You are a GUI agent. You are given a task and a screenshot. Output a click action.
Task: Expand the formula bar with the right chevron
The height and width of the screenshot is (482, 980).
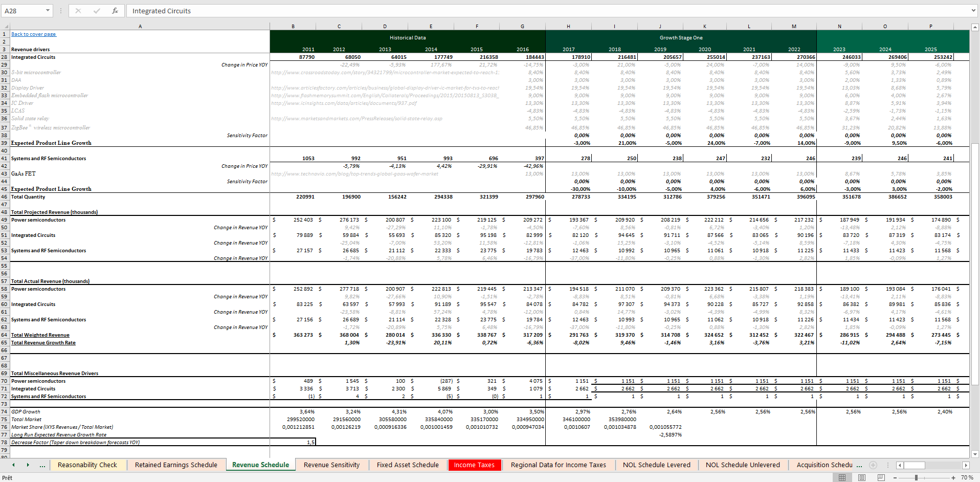tap(973, 11)
